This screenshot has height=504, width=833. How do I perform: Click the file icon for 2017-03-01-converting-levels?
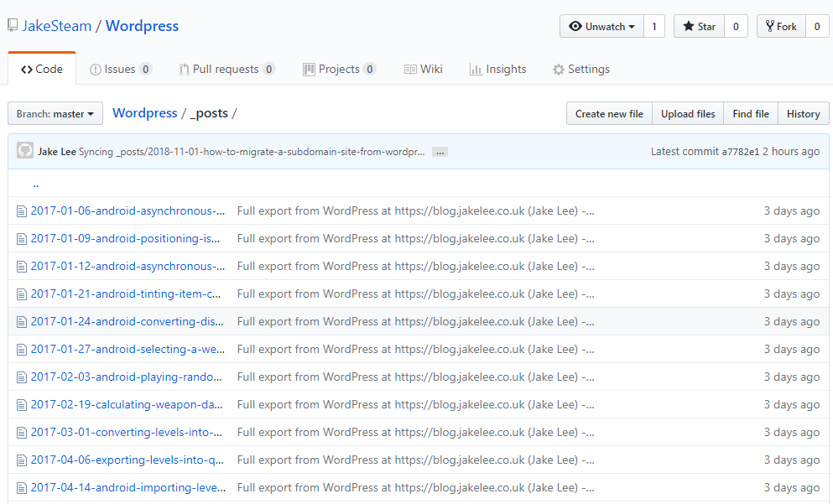21,433
